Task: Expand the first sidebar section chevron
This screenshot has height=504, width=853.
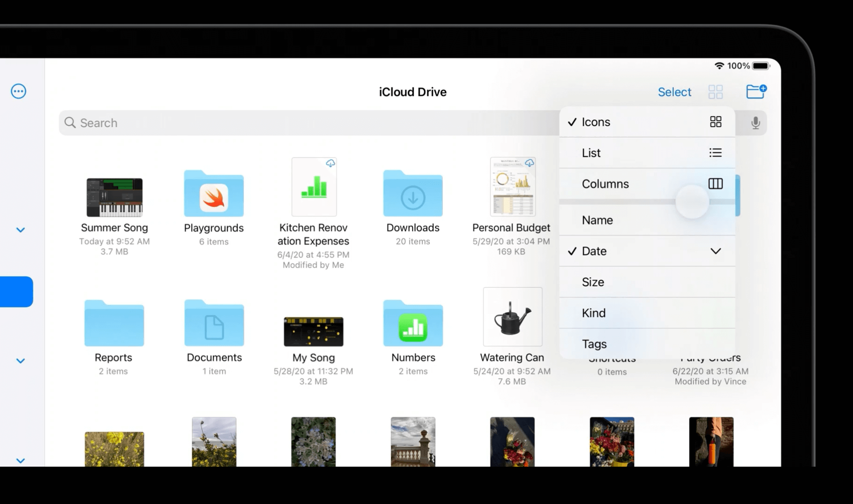Action: click(21, 230)
